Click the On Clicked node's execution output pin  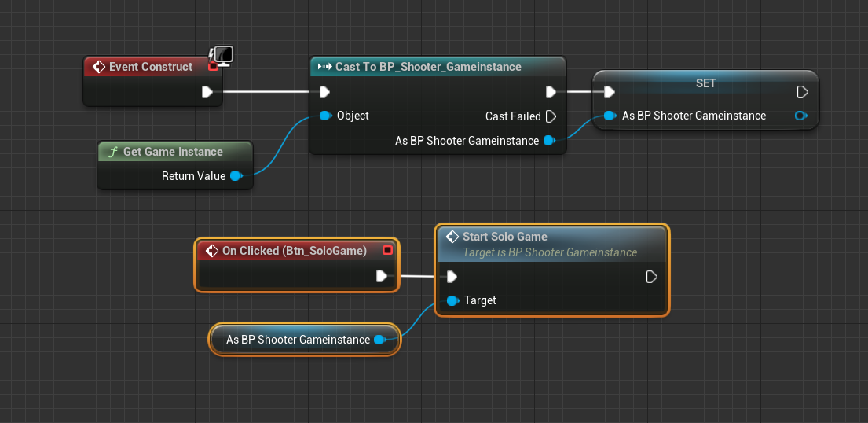[382, 276]
